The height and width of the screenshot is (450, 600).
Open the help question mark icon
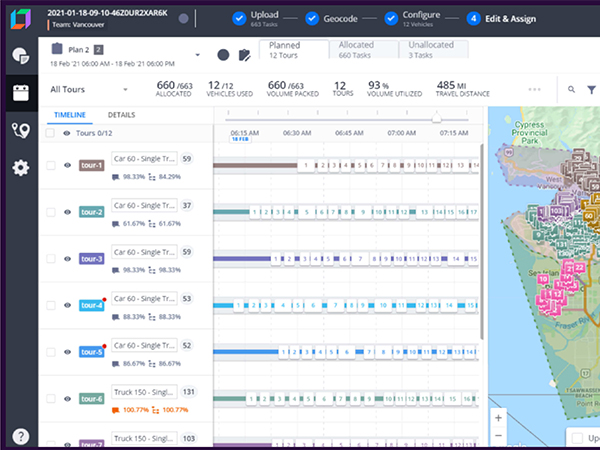(x=21, y=436)
